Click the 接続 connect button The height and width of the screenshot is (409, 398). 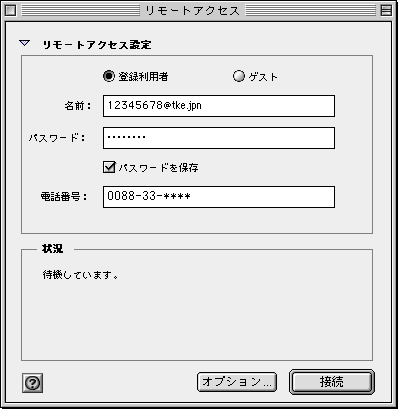[x=332, y=382]
